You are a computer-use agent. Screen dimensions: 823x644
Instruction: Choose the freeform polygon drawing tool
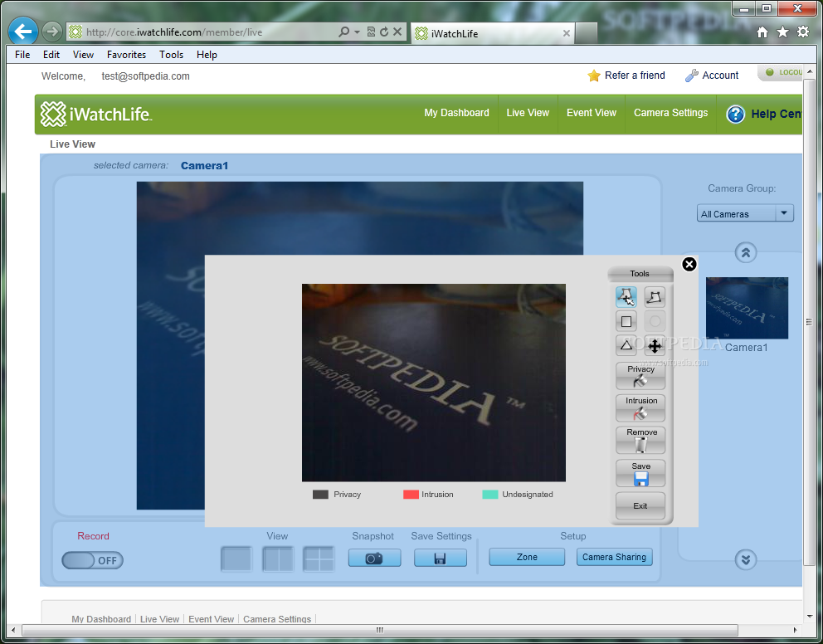[x=655, y=297]
